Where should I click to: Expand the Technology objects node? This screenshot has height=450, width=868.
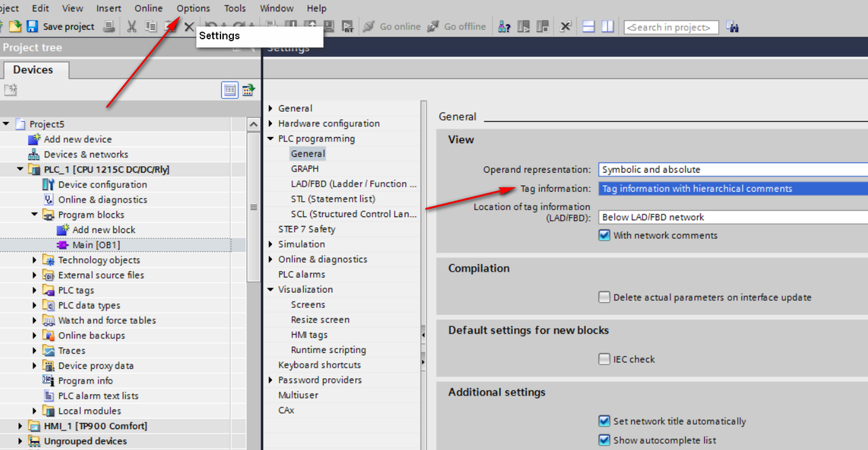point(35,260)
